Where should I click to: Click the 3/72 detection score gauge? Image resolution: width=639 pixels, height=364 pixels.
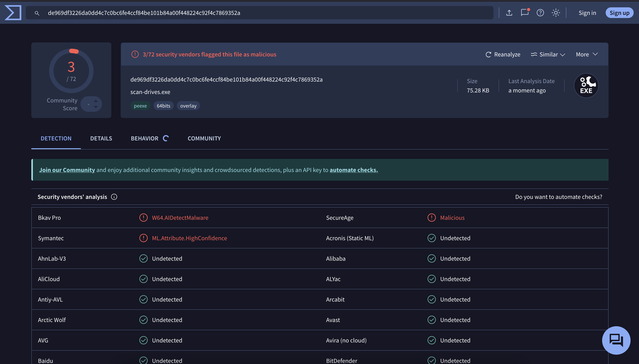point(71,71)
